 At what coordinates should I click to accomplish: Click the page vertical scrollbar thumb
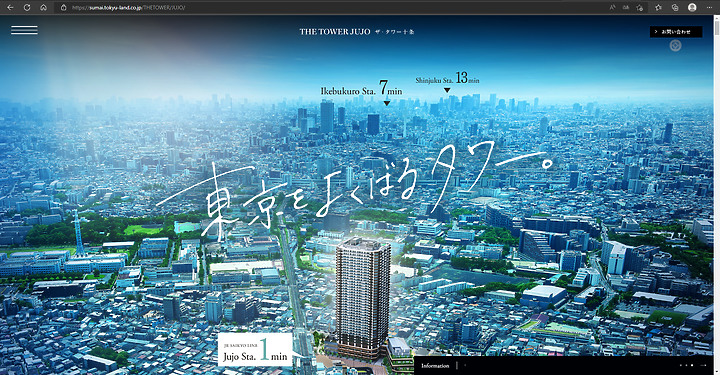coord(716,28)
